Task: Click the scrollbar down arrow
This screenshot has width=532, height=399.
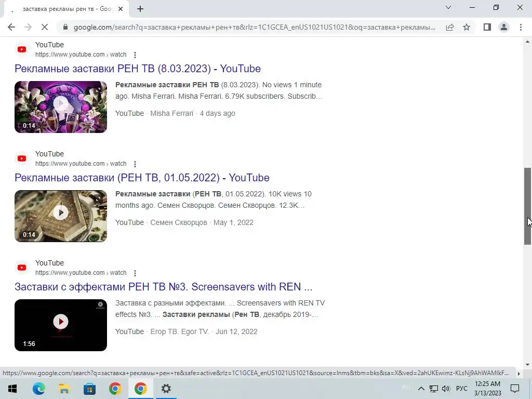Action: (x=527, y=365)
